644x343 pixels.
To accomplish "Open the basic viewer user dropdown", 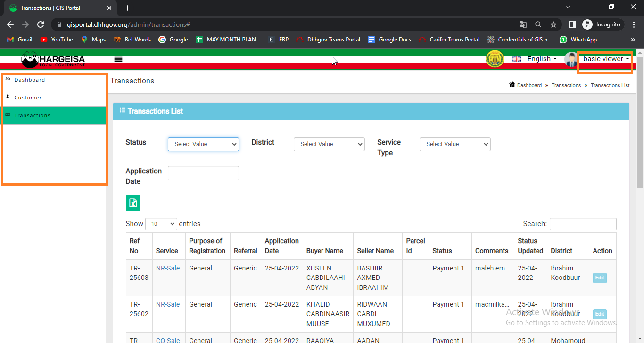I will 606,59.
